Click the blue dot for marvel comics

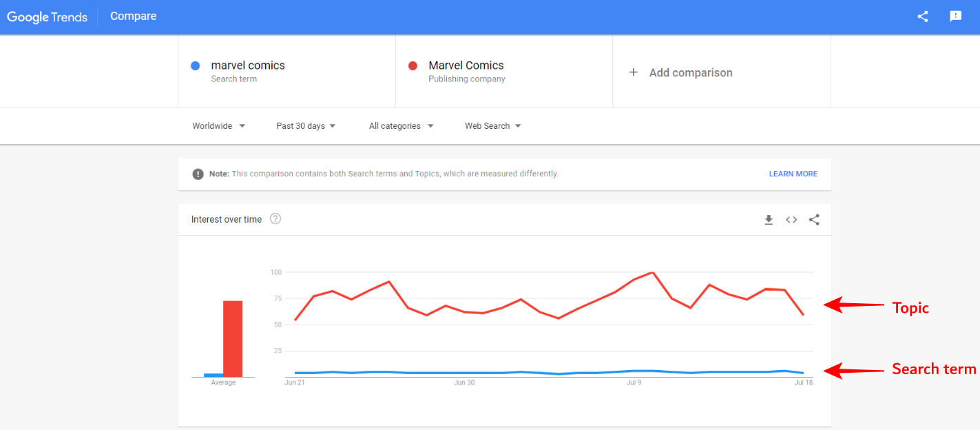click(196, 65)
